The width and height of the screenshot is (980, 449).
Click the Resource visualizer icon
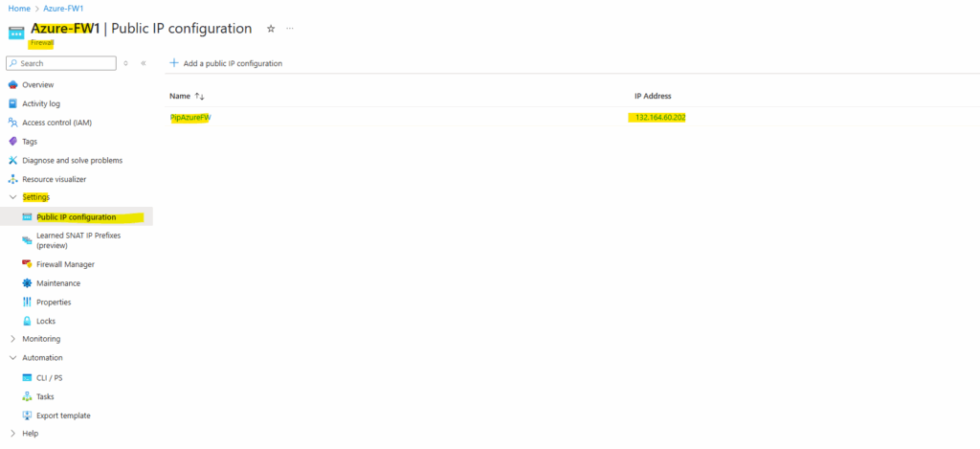click(x=13, y=179)
